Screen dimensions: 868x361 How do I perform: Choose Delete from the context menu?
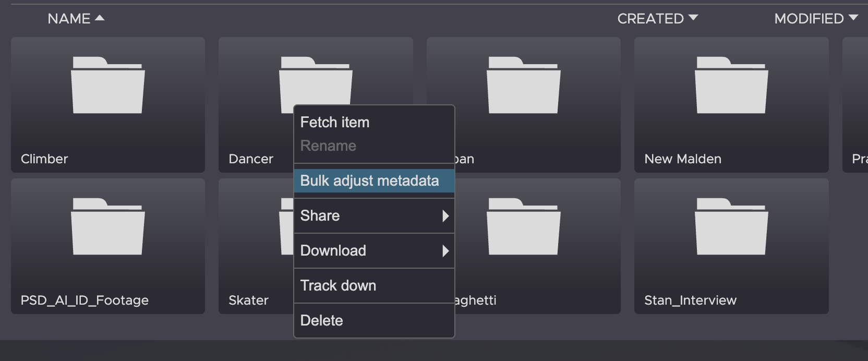322,321
